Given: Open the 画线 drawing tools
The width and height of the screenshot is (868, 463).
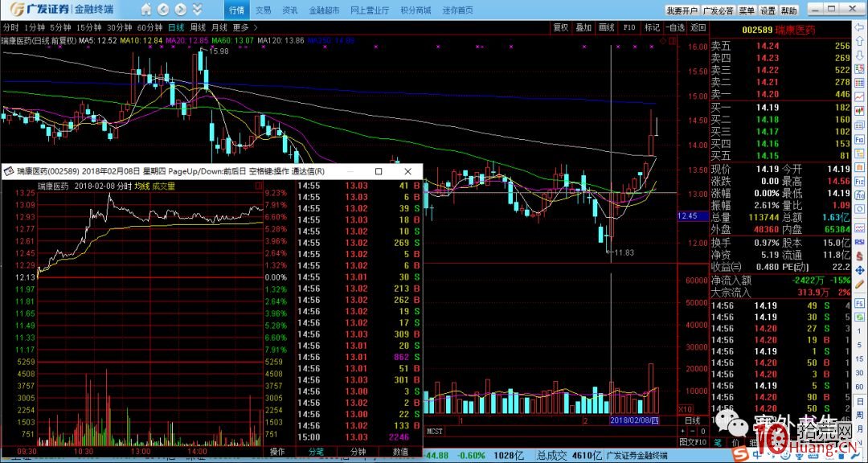Looking at the screenshot, I should tap(607, 27).
